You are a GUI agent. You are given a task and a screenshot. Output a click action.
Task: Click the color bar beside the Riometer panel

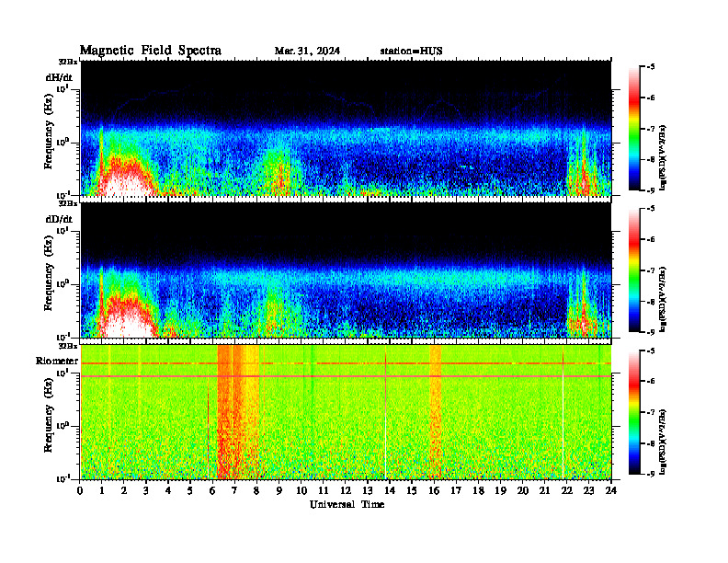point(634,412)
